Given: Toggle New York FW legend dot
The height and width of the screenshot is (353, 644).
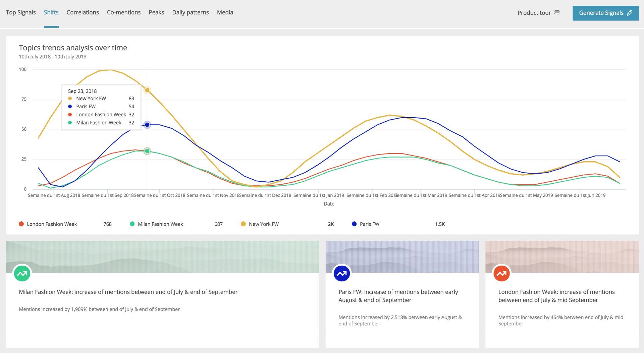Looking at the screenshot, I should pos(243,224).
